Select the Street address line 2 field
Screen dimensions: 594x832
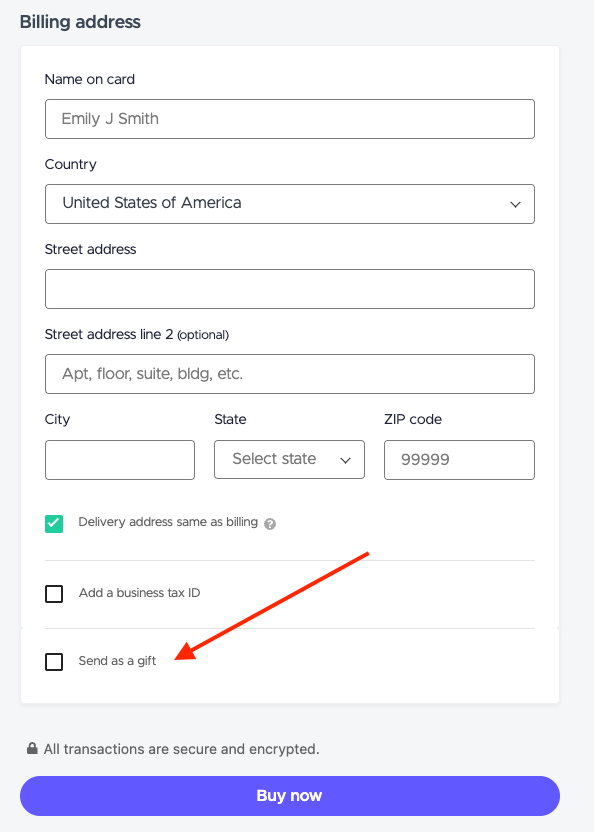click(x=290, y=374)
